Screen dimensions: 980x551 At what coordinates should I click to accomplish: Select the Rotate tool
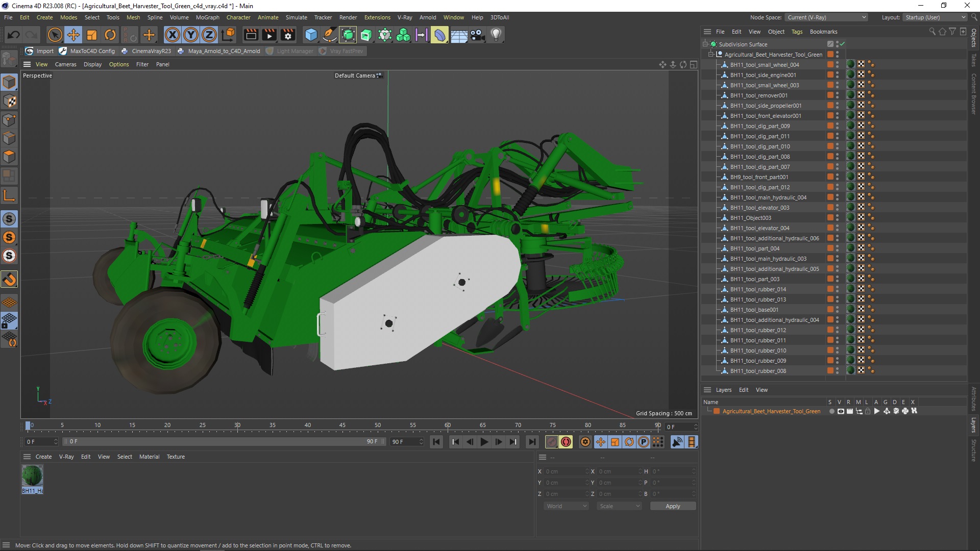coord(110,35)
